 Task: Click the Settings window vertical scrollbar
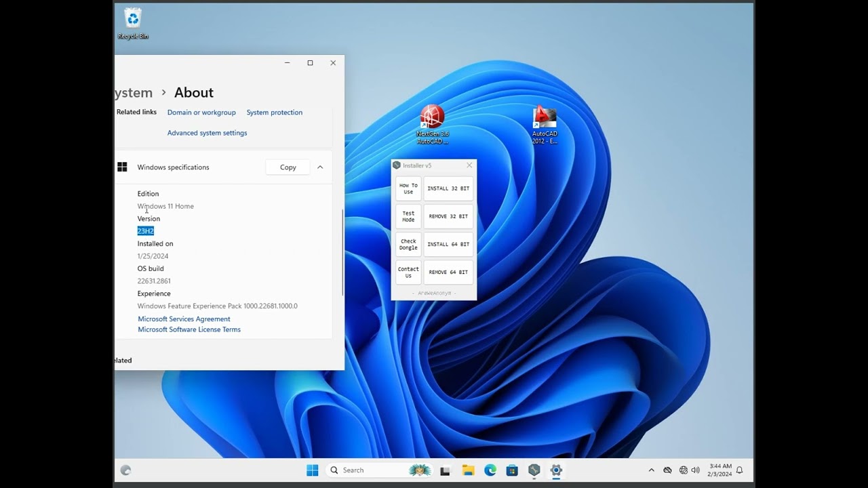point(342,252)
